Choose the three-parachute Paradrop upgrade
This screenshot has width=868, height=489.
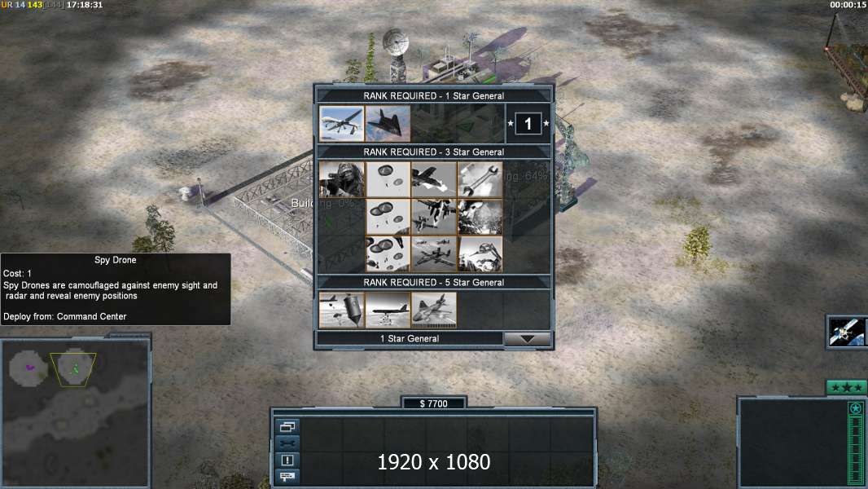(x=388, y=254)
